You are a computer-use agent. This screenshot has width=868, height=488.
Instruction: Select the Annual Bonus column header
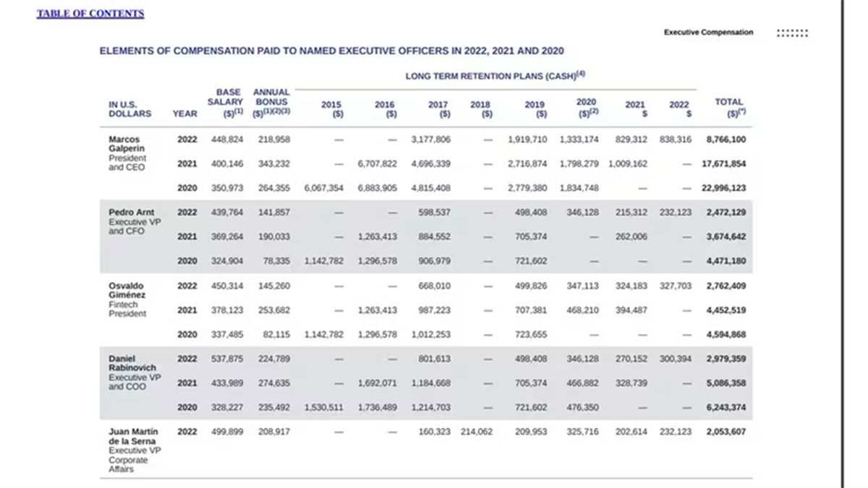point(271,103)
